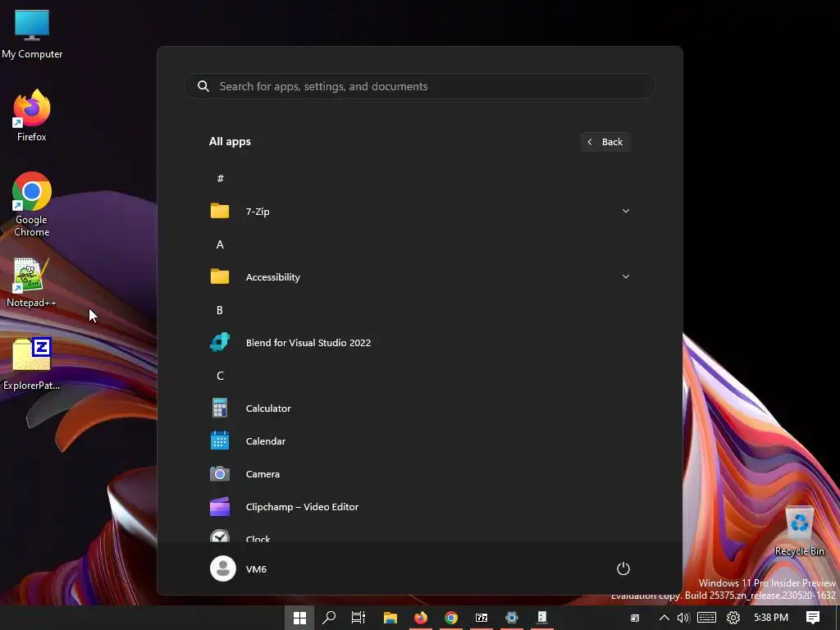Select the Notepad++ desktop shortcut
The width and height of the screenshot is (840, 630).
click(32, 282)
